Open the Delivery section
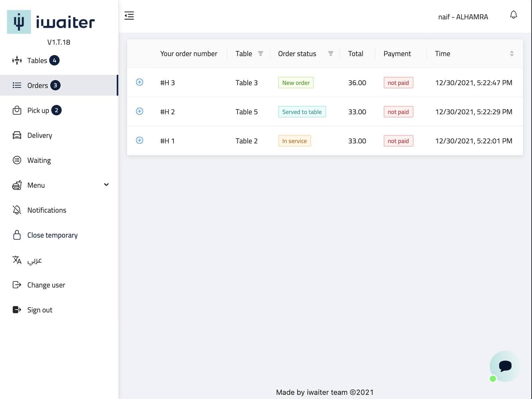This screenshot has width=532, height=399. pos(39,135)
